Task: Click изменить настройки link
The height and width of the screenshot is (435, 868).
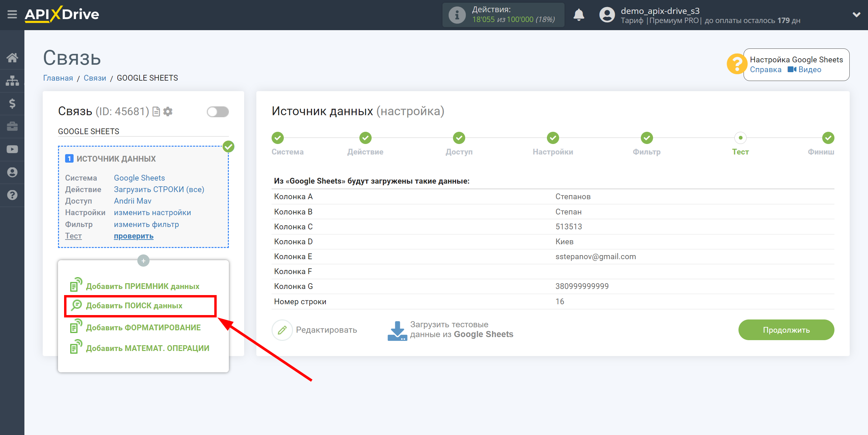Action: pyautogui.click(x=153, y=212)
